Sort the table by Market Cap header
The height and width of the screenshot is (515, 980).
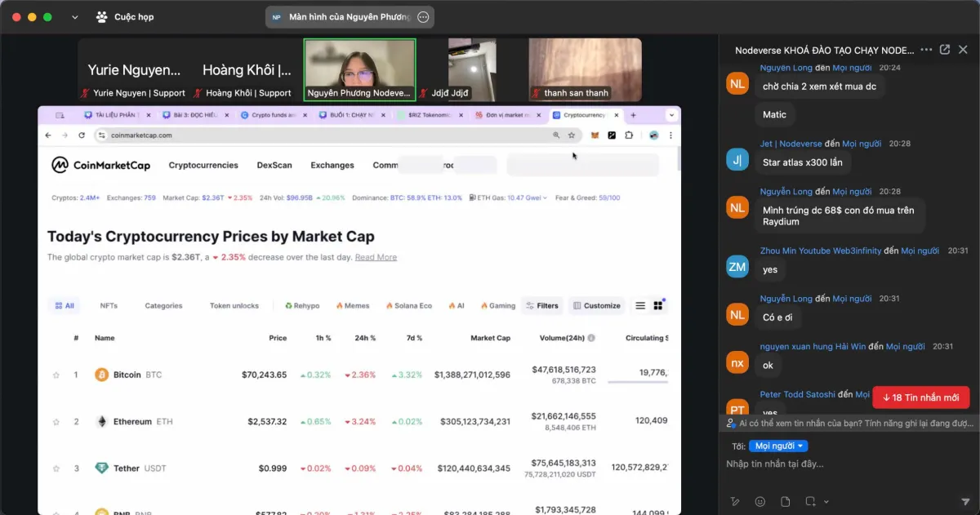point(490,338)
